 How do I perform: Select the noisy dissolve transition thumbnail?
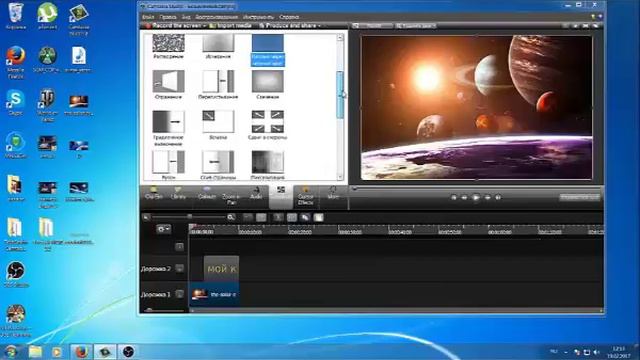168,43
